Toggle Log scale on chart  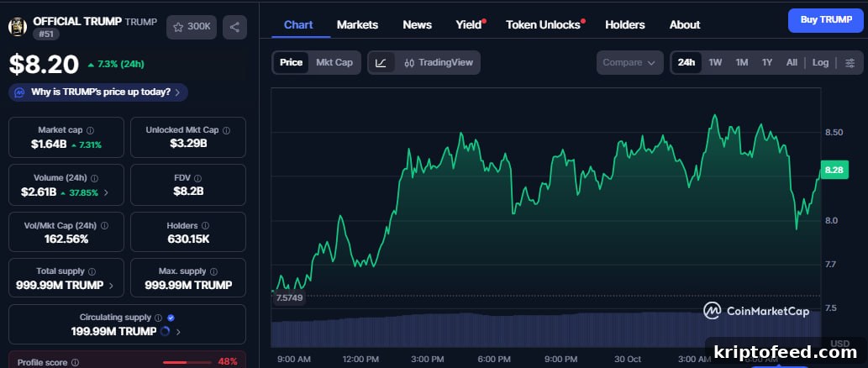pyautogui.click(x=820, y=62)
